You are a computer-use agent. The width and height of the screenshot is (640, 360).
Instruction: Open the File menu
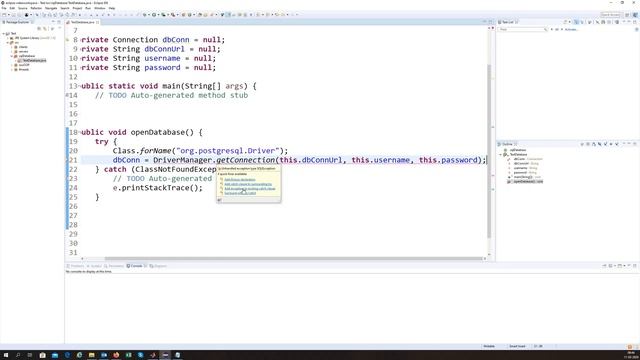(4, 8)
